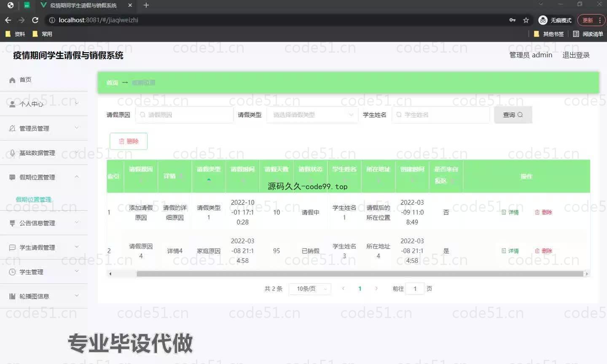Click the search icon in the 学生姓名 field
The image size is (607, 364).
tap(399, 115)
